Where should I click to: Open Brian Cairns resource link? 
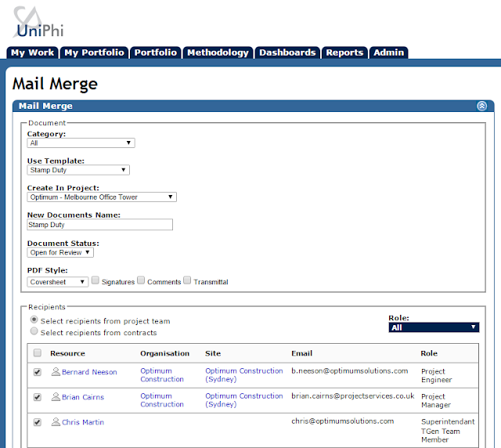(x=83, y=397)
